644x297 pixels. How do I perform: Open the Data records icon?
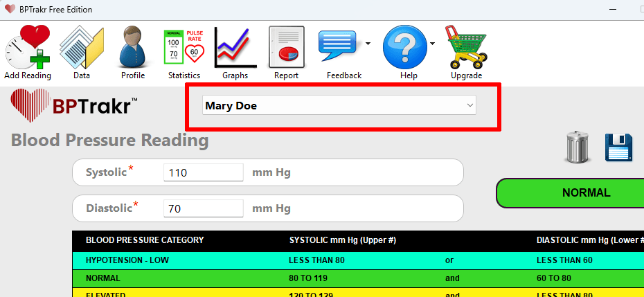click(x=81, y=50)
